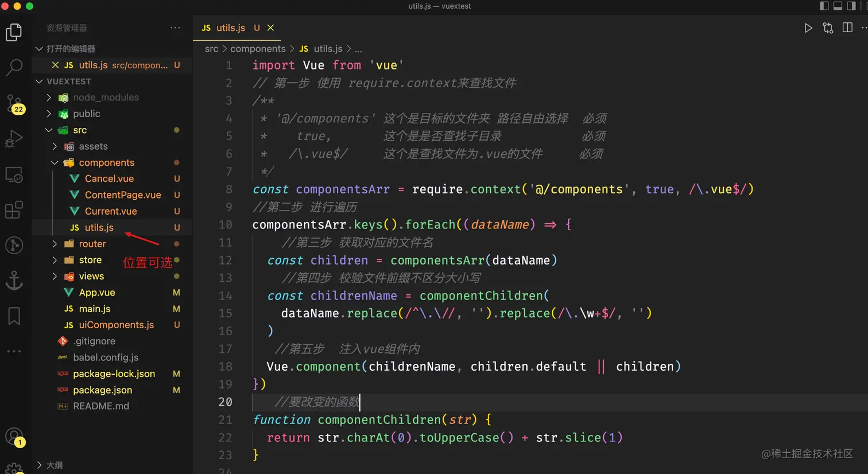868x474 pixels.
Task: Click line number 10 in the gutter
Action: (x=225, y=225)
